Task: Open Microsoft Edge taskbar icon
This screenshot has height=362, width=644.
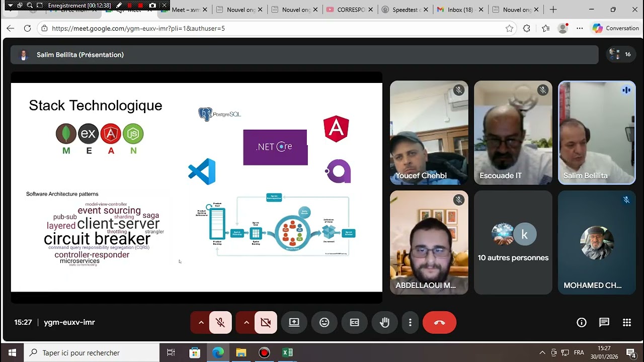Action: [218, 352]
